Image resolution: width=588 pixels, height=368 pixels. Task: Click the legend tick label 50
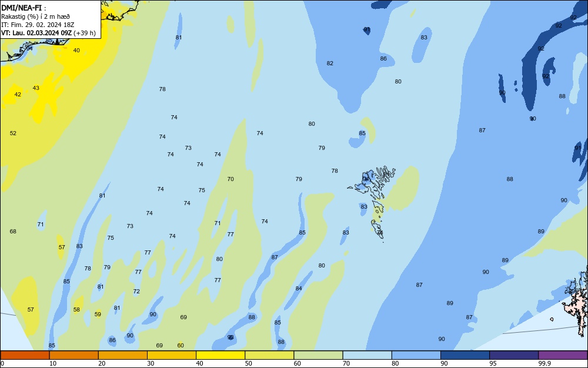(249, 363)
